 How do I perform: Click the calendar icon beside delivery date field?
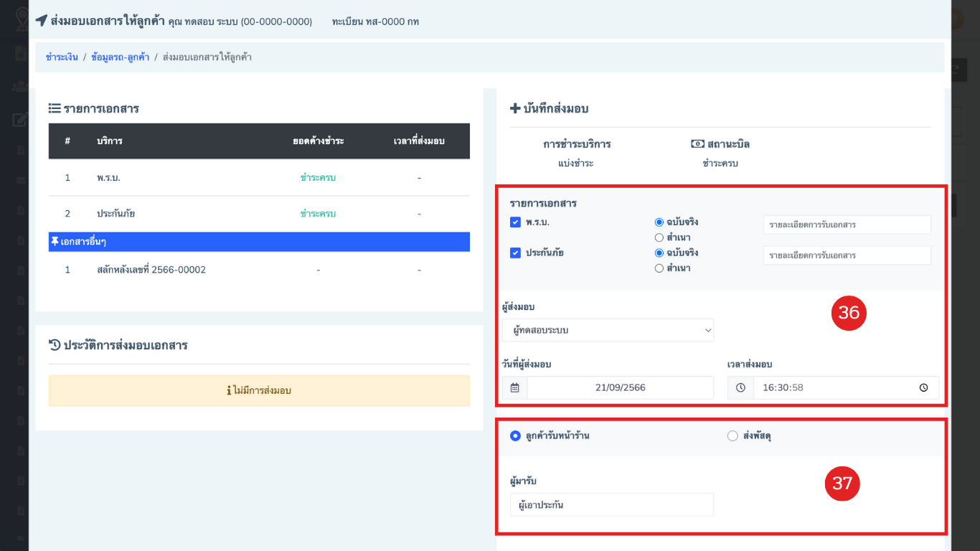(x=514, y=387)
